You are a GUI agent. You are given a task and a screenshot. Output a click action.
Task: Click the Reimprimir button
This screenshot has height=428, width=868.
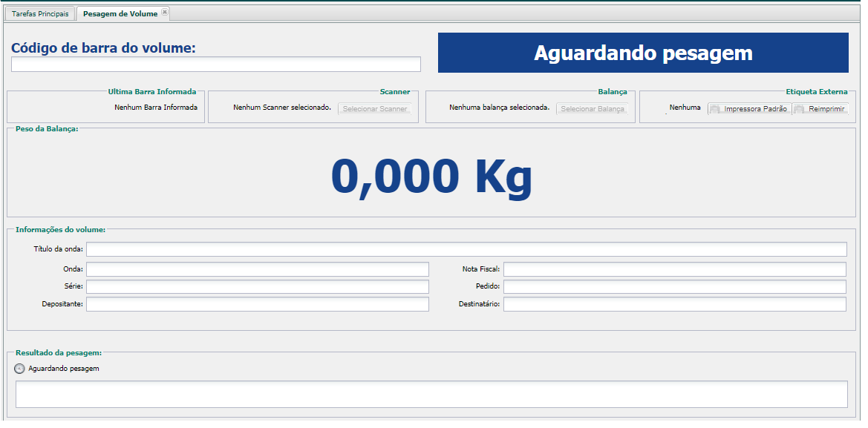click(x=820, y=109)
